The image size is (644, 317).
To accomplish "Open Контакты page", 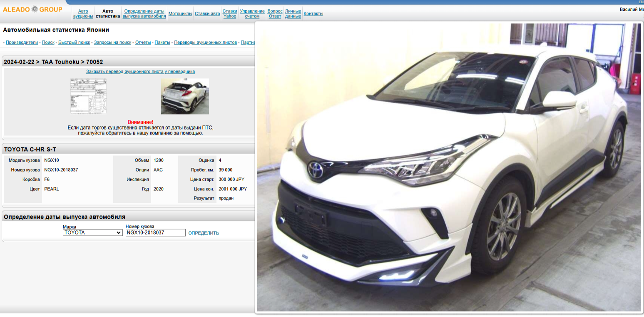I will [x=313, y=14].
